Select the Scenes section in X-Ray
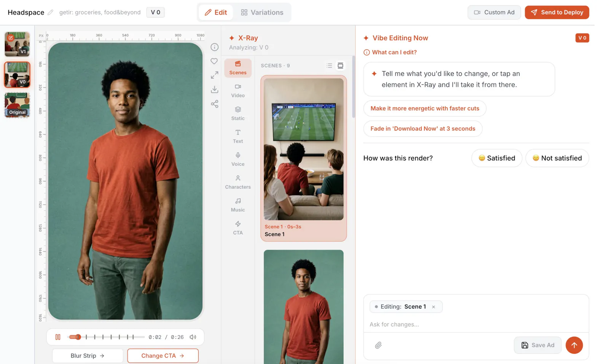Image resolution: width=609 pixels, height=364 pixels. pyautogui.click(x=238, y=68)
